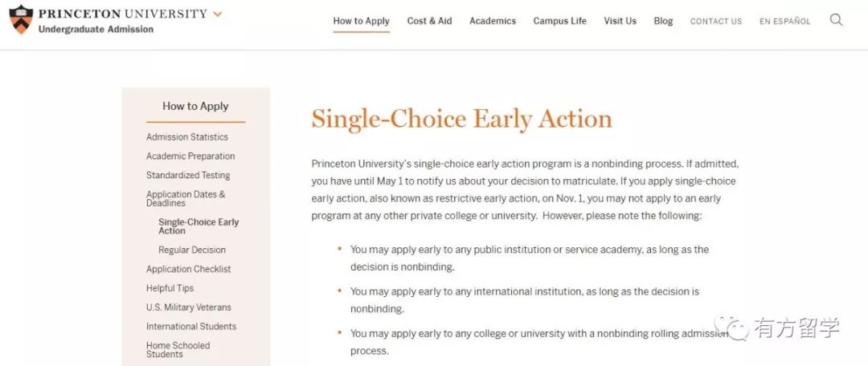Open the Visit Us page
The height and width of the screenshot is (366, 868).
click(x=620, y=21)
